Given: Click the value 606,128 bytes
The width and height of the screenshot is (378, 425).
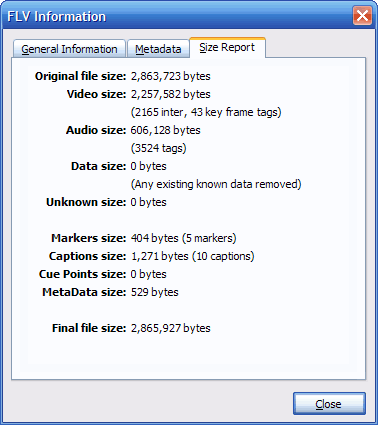Looking at the screenshot, I should pos(165,130).
